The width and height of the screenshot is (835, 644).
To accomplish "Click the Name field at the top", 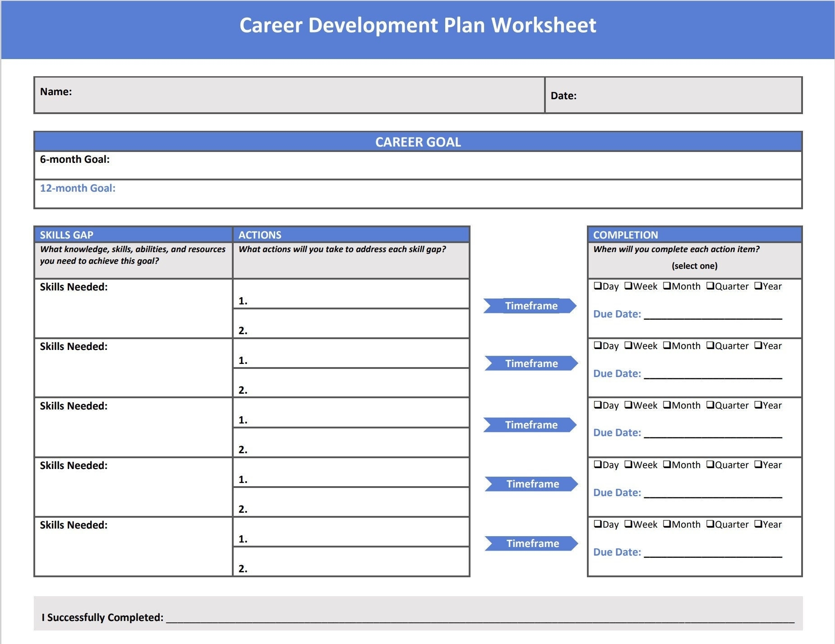I will pos(289,95).
